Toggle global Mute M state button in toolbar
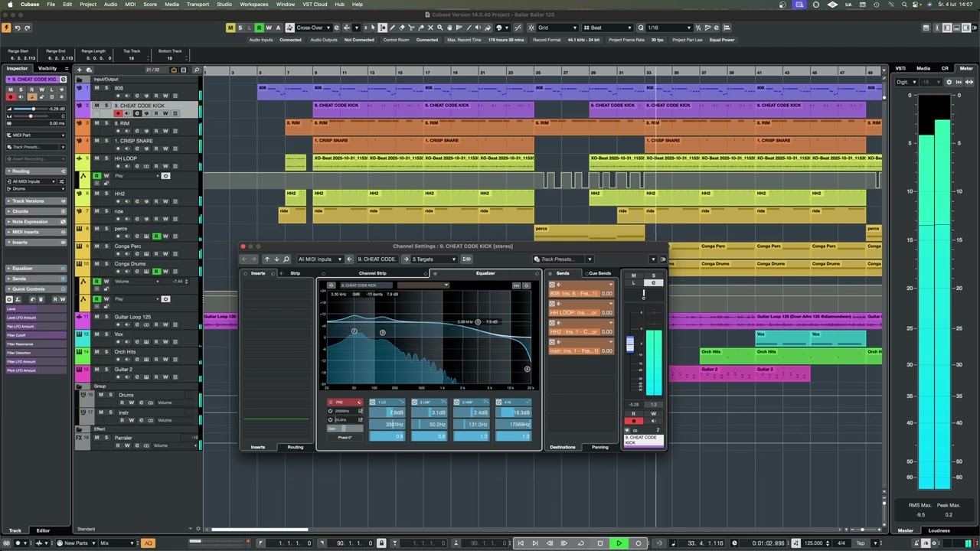This screenshot has width=980, height=551. coord(230,28)
